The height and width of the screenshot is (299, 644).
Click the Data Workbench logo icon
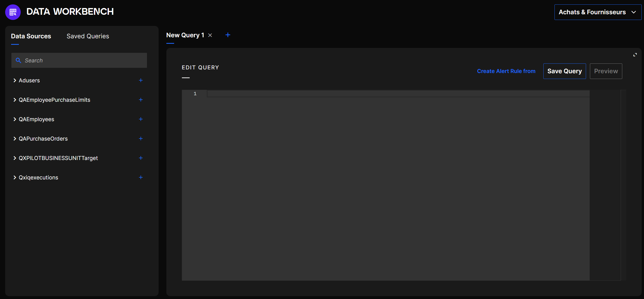[13, 12]
